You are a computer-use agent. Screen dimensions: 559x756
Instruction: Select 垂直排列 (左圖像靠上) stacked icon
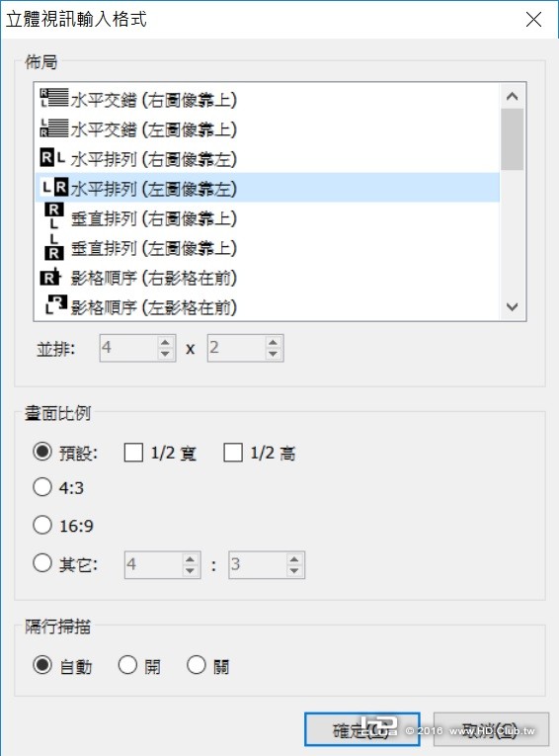(54, 247)
